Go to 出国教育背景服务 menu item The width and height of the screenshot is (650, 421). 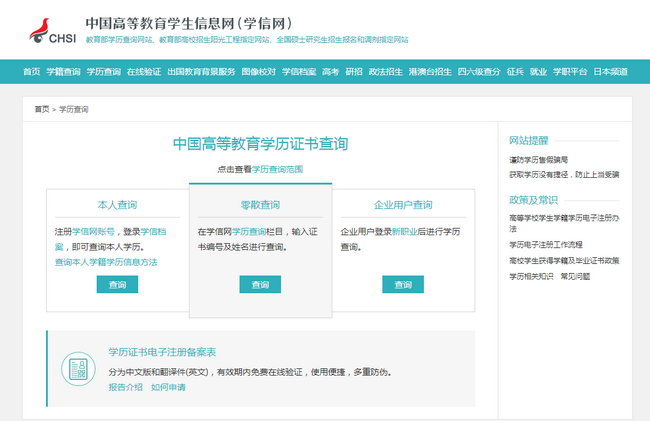[201, 72]
